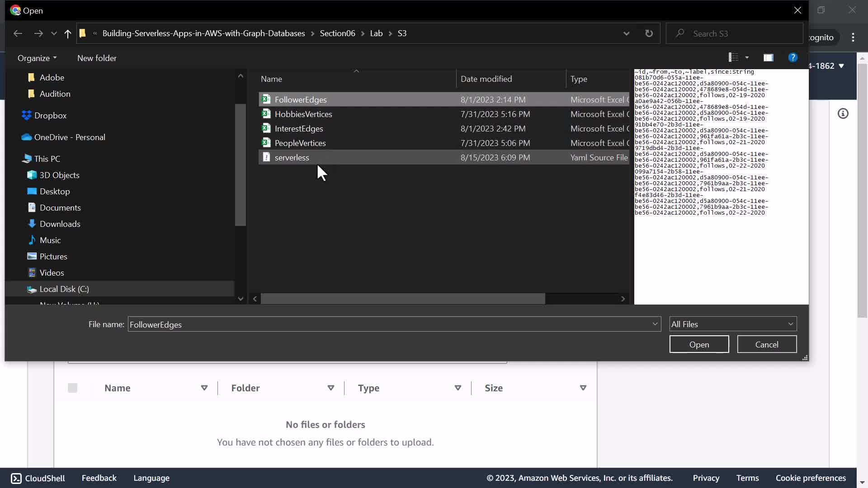Refresh the S3 folder listing

(x=649, y=33)
